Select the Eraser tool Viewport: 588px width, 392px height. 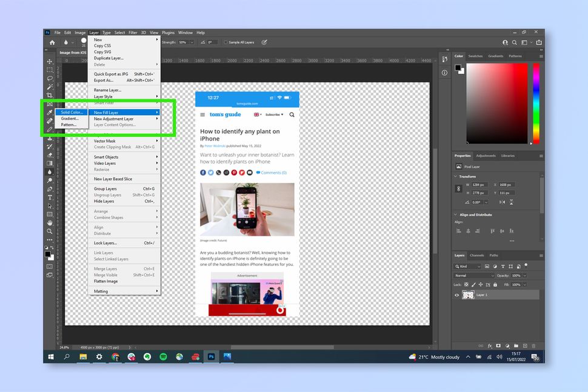pyautogui.click(x=50, y=154)
